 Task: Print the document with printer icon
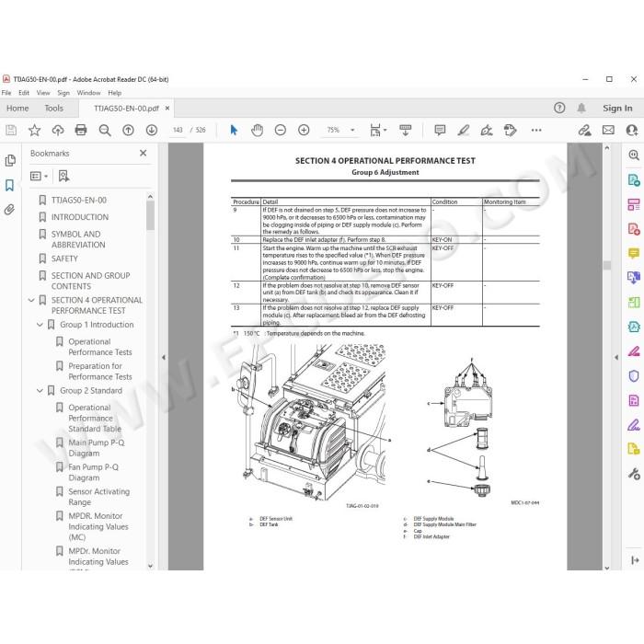click(81, 131)
